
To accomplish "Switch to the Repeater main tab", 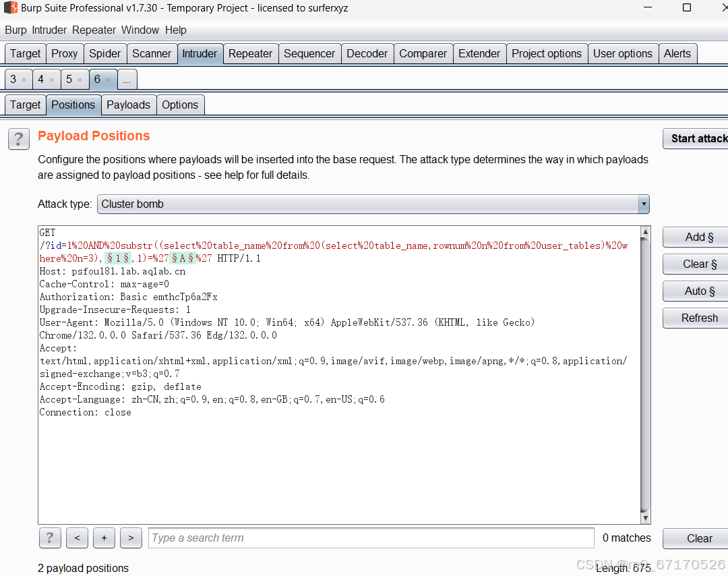I will (x=250, y=54).
